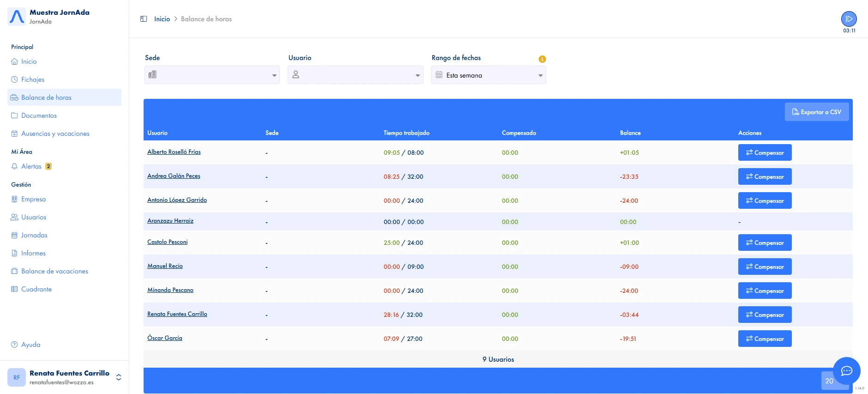Click the Alertas bell icon
The image size is (868, 394).
coord(14,166)
